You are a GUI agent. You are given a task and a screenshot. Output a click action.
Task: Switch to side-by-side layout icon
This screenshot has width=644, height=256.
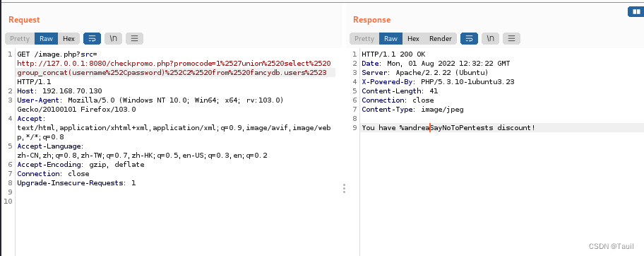[636, 12]
